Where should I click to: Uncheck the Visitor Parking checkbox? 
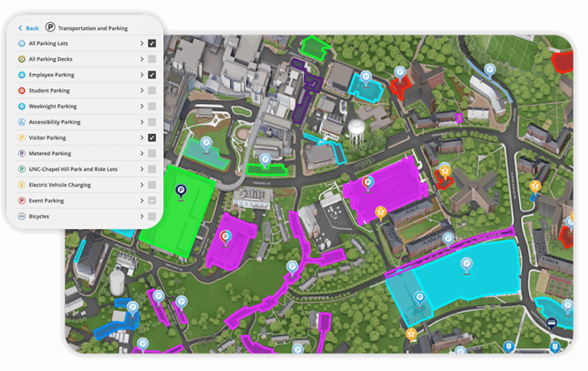pyautogui.click(x=152, y=138)
